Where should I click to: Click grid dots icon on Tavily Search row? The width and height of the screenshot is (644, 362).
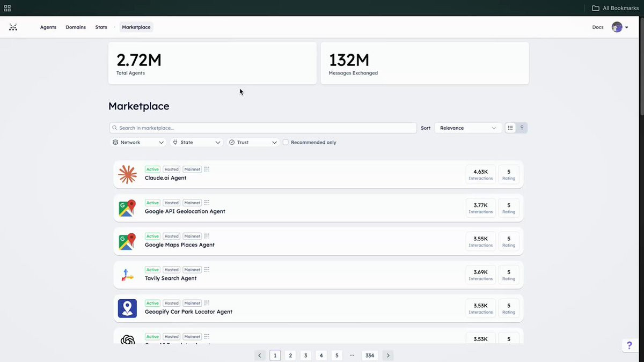point(207,270)
